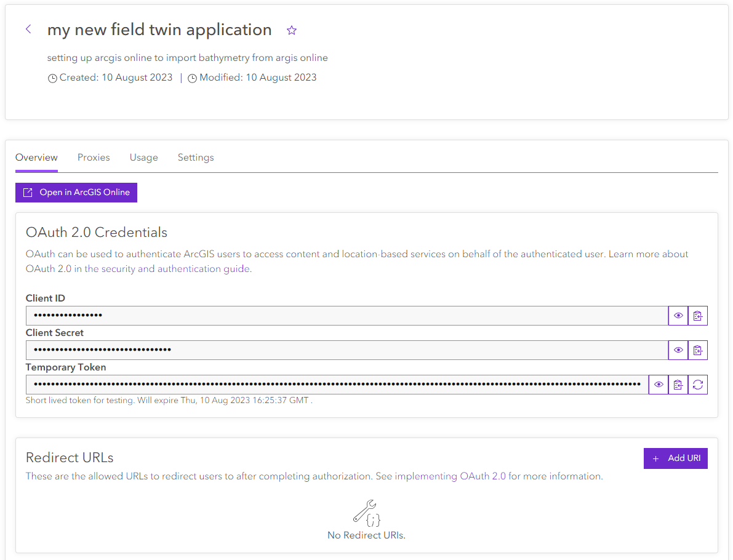Reveal the Client ID value
Image resolution: width=733 pixels, height=560 pixels.
[x=678, y=316]
